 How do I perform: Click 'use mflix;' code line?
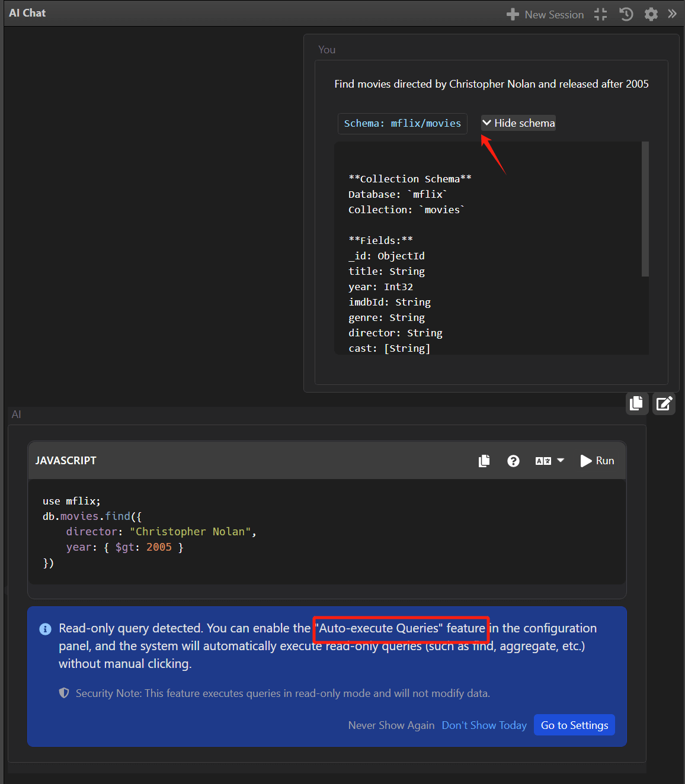coord(72,501)
